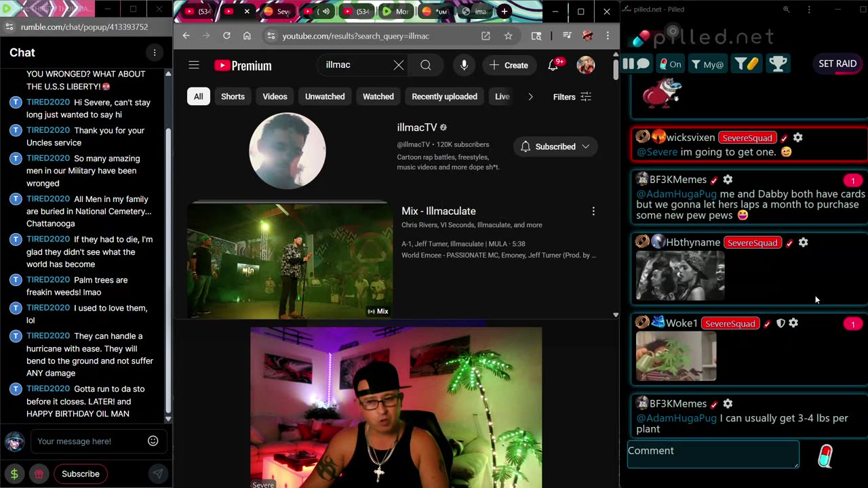Open browser three-dot menu in YouTube window
868x488 pixels.
pos(608,36)
